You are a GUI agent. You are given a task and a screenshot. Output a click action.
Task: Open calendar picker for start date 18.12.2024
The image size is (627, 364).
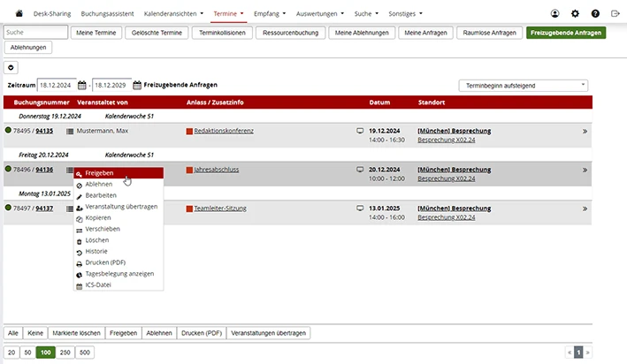[82, 85]
